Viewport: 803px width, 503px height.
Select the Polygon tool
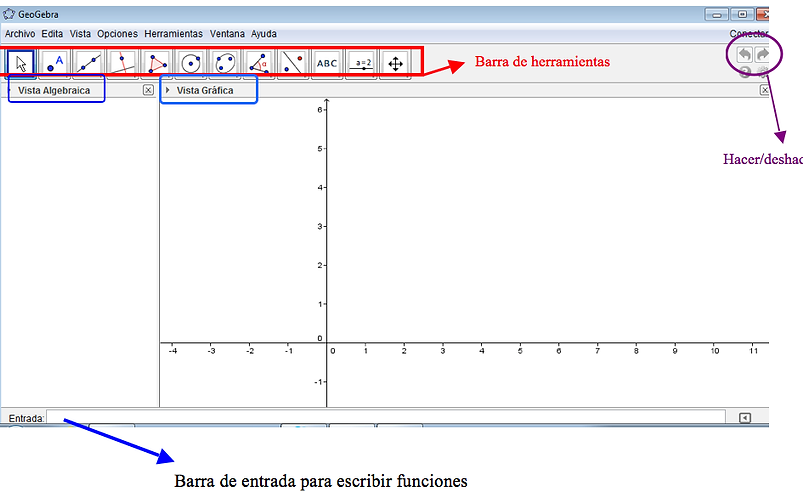point(157,64)
